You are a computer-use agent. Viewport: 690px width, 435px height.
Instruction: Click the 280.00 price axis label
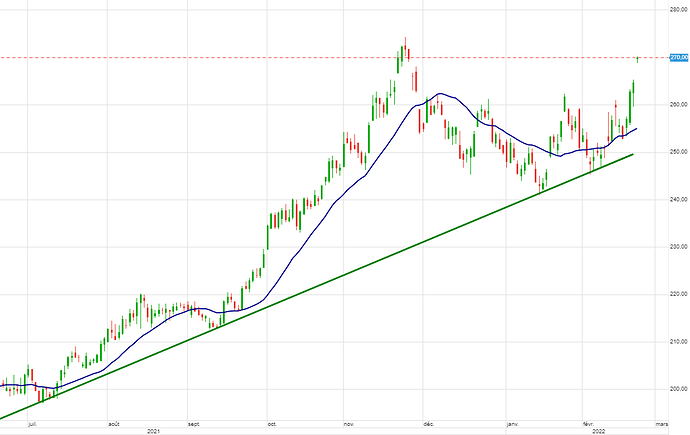677,10
